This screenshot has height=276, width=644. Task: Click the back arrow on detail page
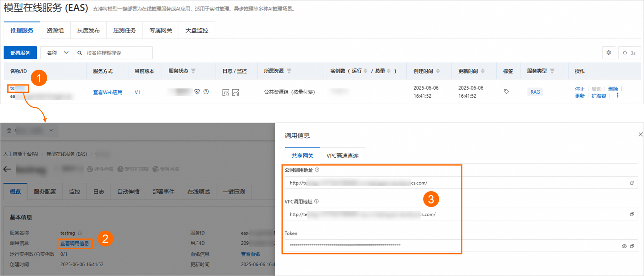(7, 169)
